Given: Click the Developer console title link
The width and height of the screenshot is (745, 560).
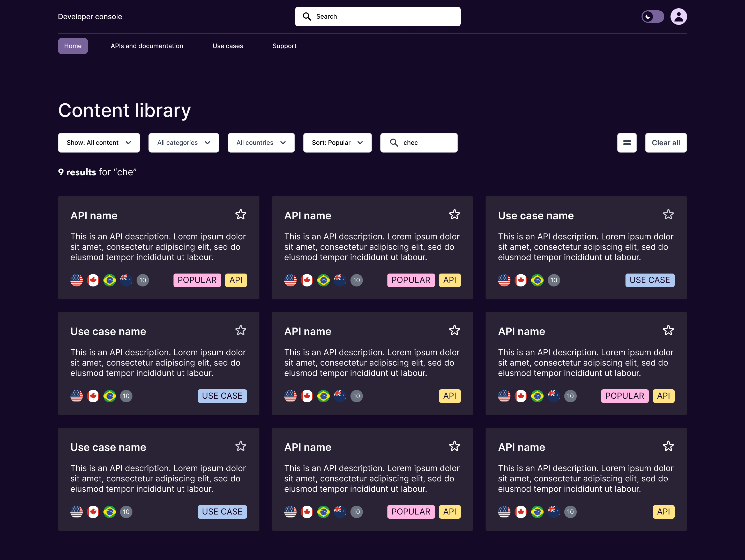Looking at the screenshot, I should 90,17.
